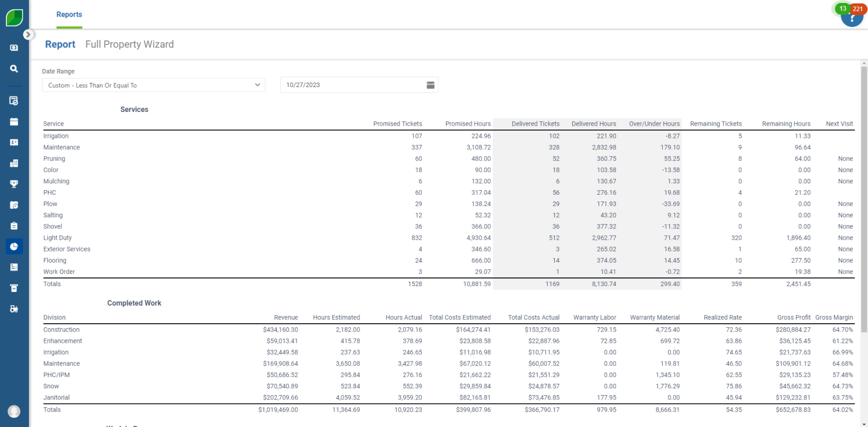The width and height of the screenshot is (868, 427).
Task: Click the scrollbar down arrow at page bottom
Action: coord(864,424)
